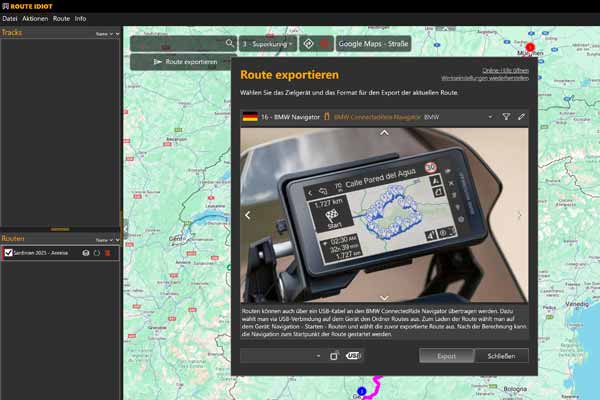The width and height of the screenshot is (600, 400).
Task: Click the Routen panel heading
Action: [x=13, y=238]
